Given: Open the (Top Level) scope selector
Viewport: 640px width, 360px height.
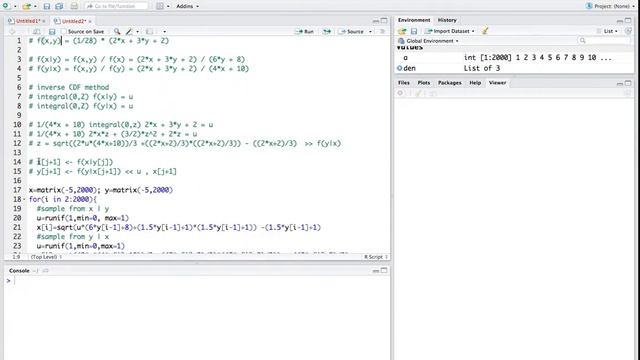Looking at the screenshot, I should click(x=47, y=257).
